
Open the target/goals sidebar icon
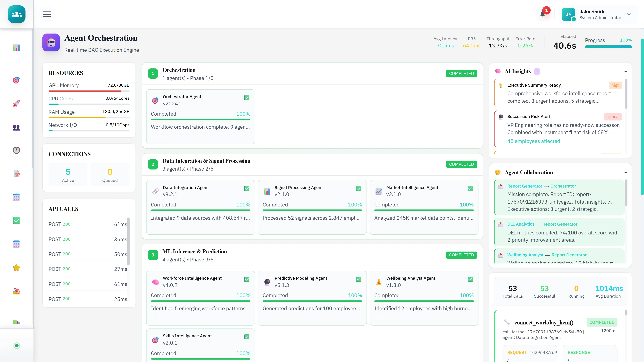point(16,80)
